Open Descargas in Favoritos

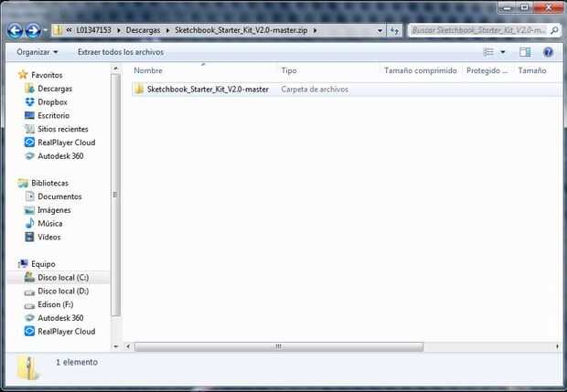(x=55, y=89)
